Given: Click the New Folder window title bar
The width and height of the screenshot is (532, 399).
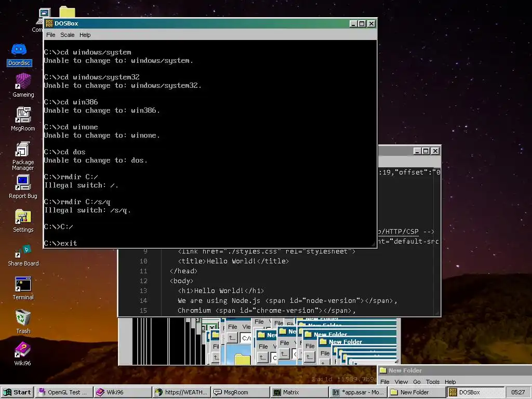Looking at the screenshot, I should pos(455,370).
